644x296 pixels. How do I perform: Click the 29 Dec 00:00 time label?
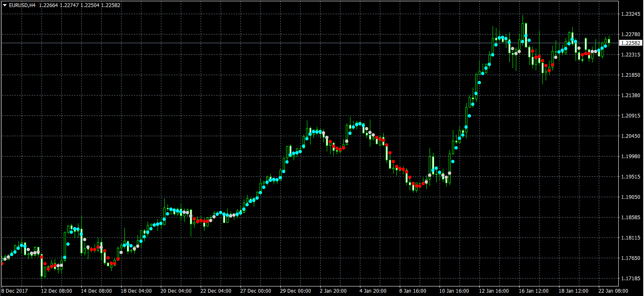coord(295,291)
